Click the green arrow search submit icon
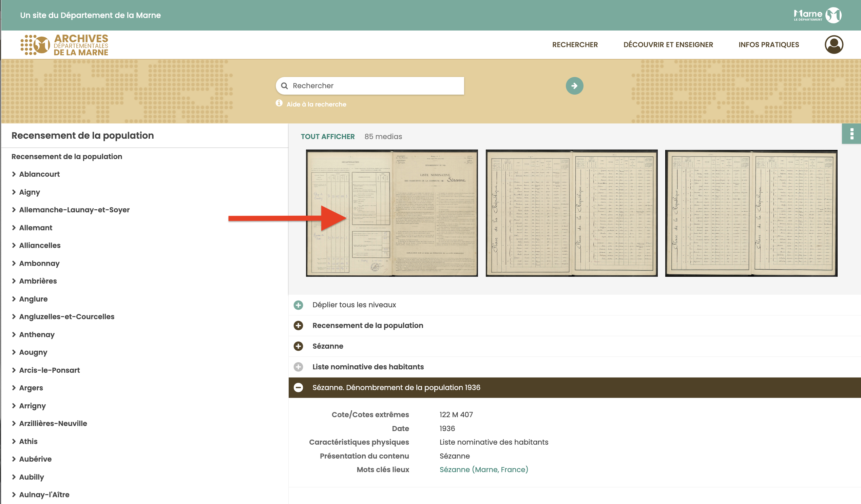The width and height of the screenshot is (861, 504). point(574,86)
